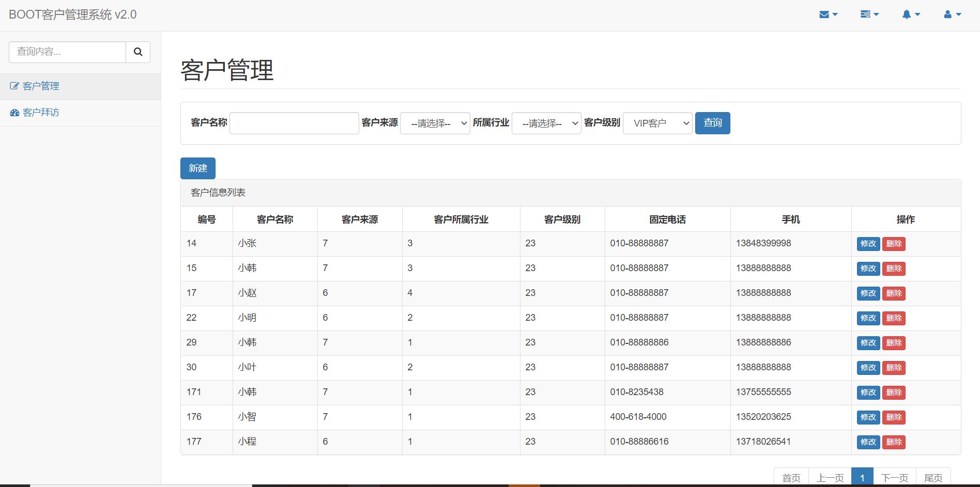
Task: Focus the 客户名称 input field
Action: [x=294, y=123]
